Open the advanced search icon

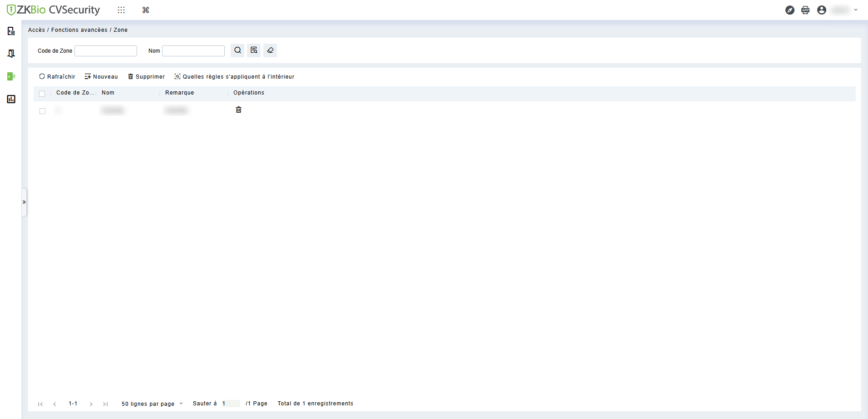(x=254, y=50)
